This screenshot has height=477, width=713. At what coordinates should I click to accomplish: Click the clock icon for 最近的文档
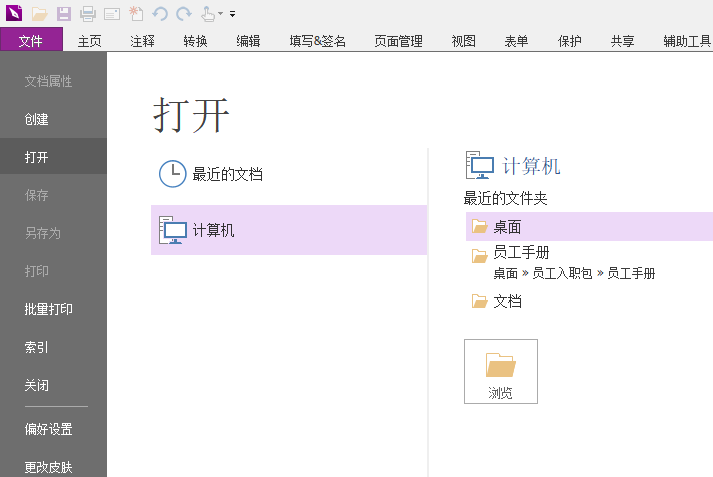click(x=172, y=174)
